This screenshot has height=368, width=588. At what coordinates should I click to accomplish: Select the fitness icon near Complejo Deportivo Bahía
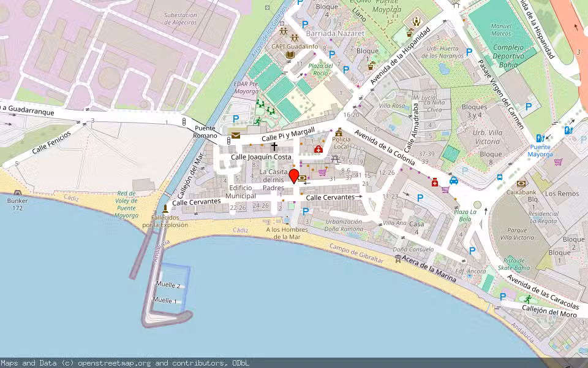pos(417,21)
